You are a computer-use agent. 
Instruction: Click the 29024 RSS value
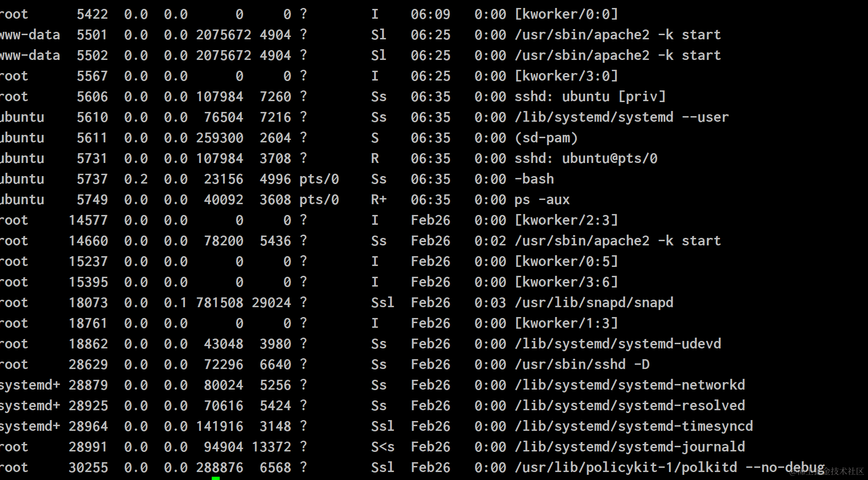272,303
